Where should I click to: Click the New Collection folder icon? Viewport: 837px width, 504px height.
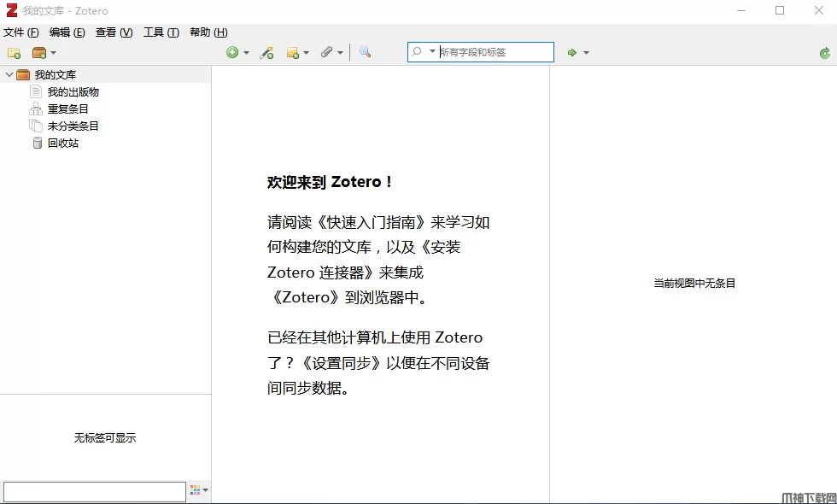point(14,53)
